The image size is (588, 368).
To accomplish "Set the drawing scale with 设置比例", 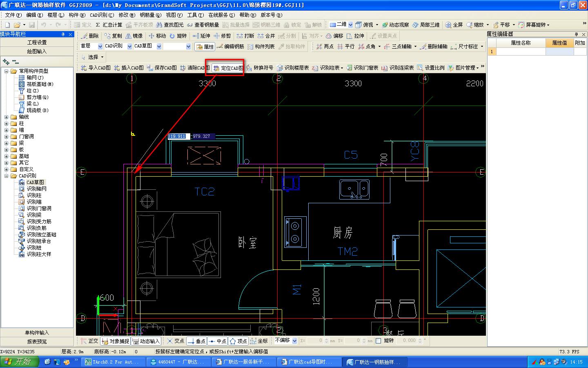I will (430, 68).
